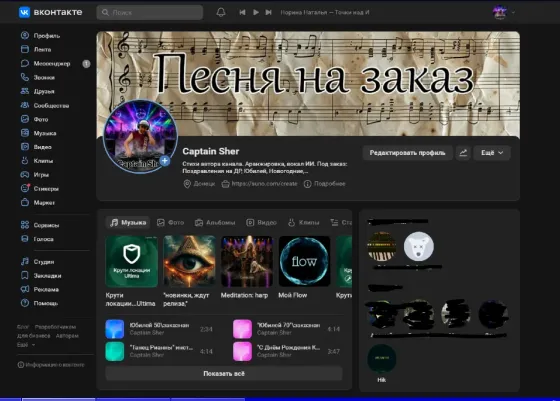Image resolution: width=560 pixels, height=401 pixels.
Task: Open Крути локации Ultima playlist cover
Action: coord(131,261)
